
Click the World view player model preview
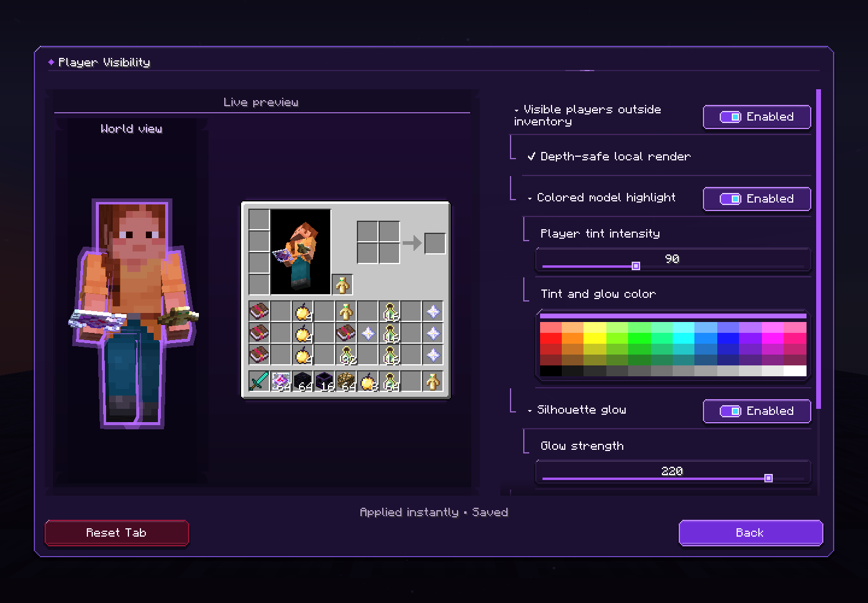click(133, 314)
